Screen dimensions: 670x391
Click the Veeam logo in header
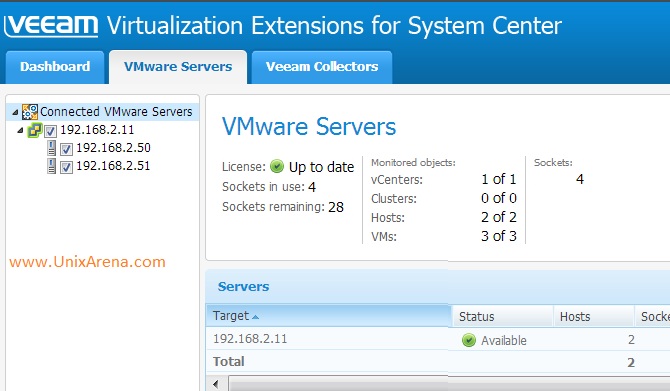[x=51, y=26]
